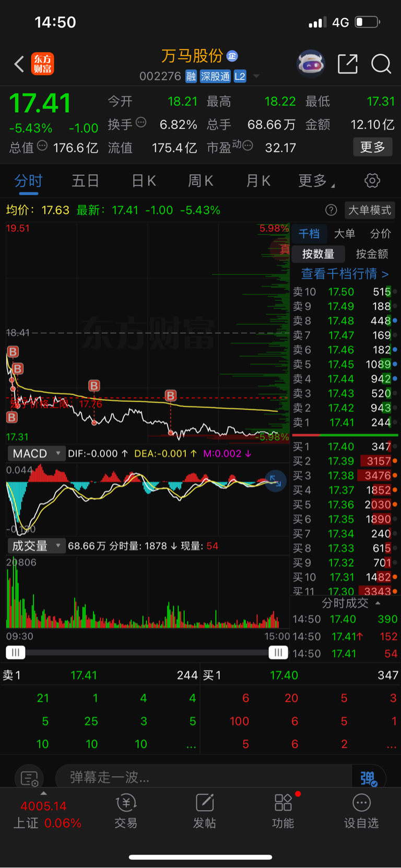
Task: Open the robot assistant avatar
Action: pos(311,64)
